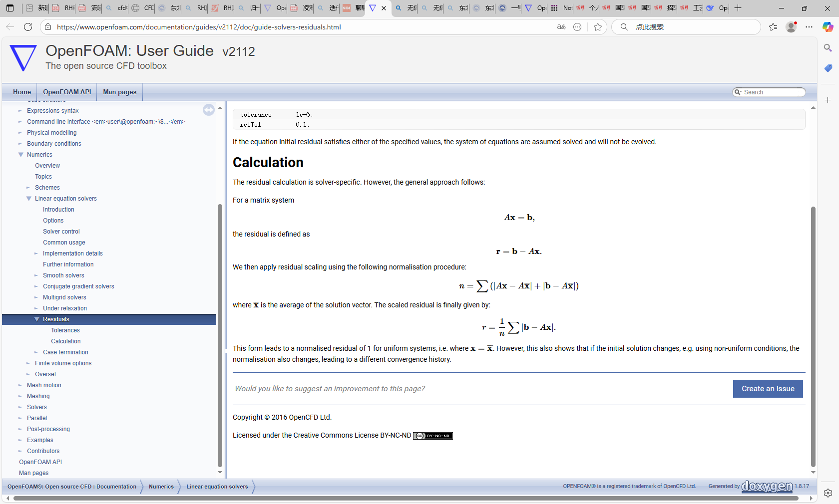The width and height of the screenshot is (839, 504).
Task: Open new browser tab with plus icon
Action: click(x=738, y=8)
